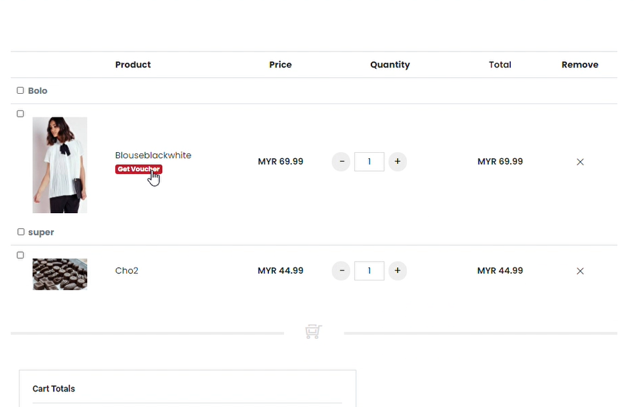Select the Blouseblackwhite item checkbox
The width and height of the screenshot is (634, 407).
point(20,114)
